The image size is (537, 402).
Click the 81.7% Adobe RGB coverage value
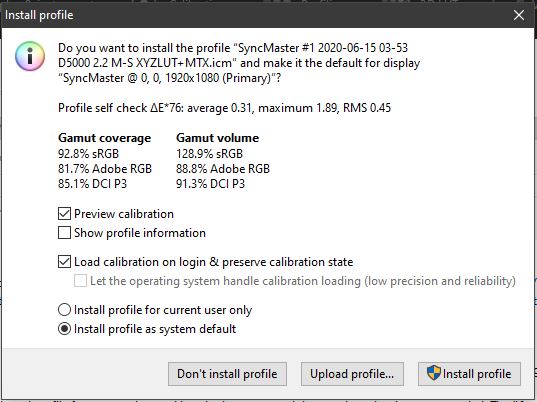(x=105, y=169)
